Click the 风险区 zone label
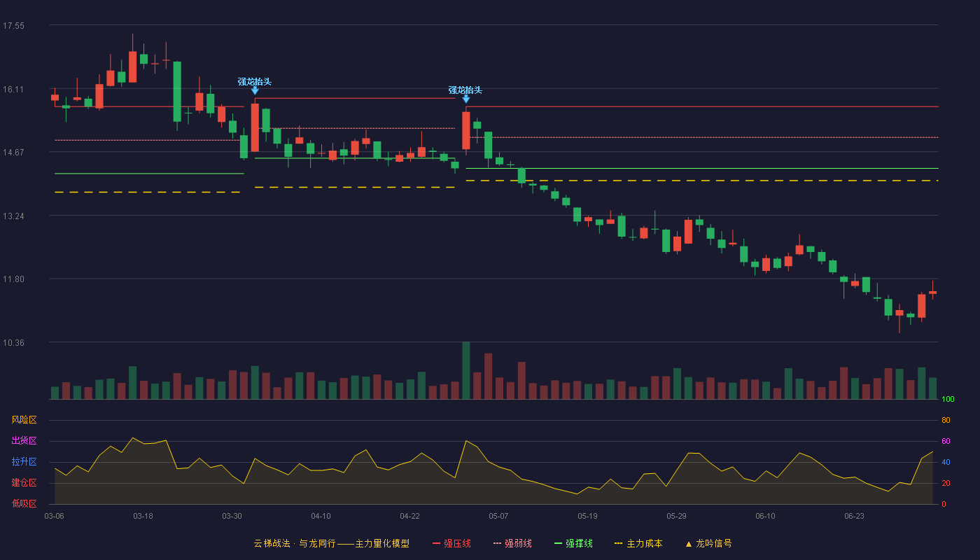Image resolution: width=980 pixels, height=560 pixels. pyautogui.click(x=24, y=420)
